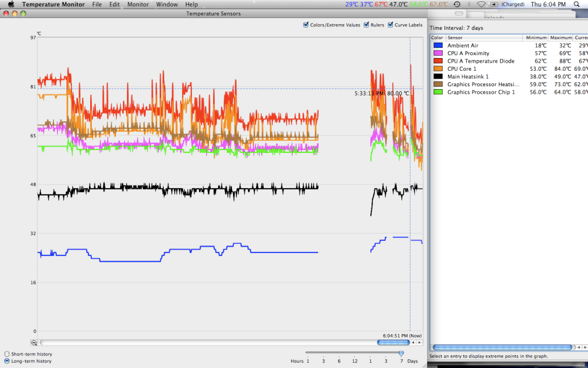Open the Apple menu
The height and width of the screenshot is (368, 588).
coord(10,4)
